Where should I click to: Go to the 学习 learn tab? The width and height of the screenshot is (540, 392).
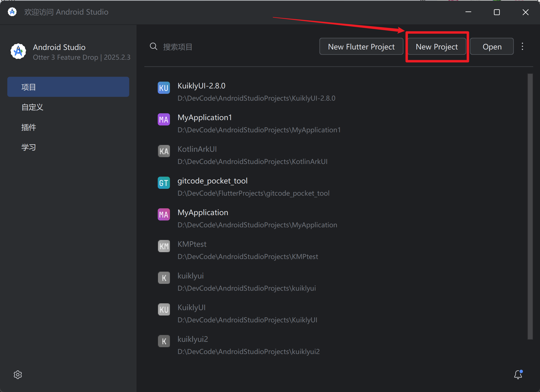[29, 147]
